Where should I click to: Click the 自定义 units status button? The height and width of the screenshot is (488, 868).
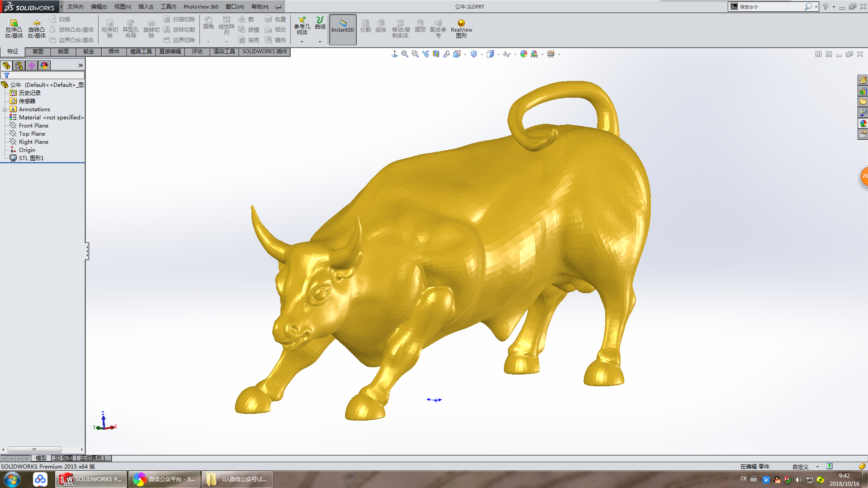[x=800, y=467]
